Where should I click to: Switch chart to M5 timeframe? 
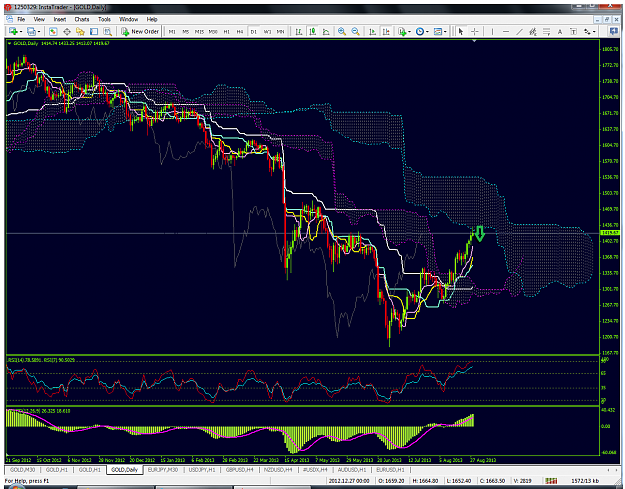(x=186, y=31)
